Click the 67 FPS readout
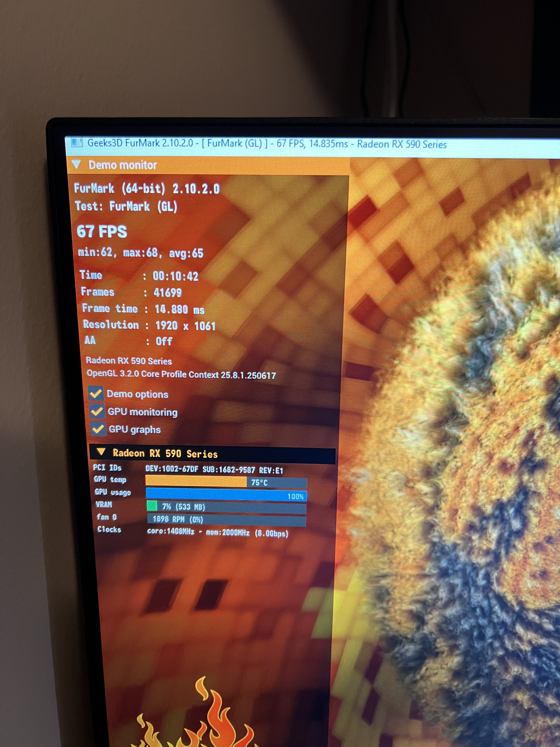 point(102,231)
